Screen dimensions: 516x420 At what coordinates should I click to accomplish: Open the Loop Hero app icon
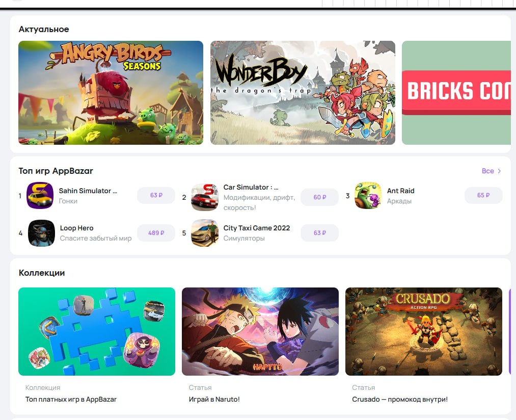click(x=41, y=233)
